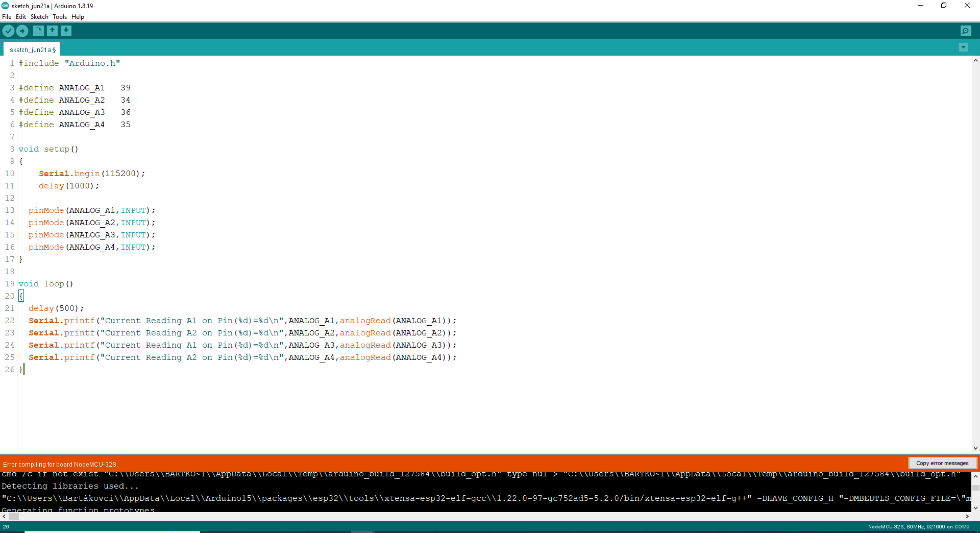The image size is (980, 533).
Task: Open the Tools menu
Action: coord(60,17)
